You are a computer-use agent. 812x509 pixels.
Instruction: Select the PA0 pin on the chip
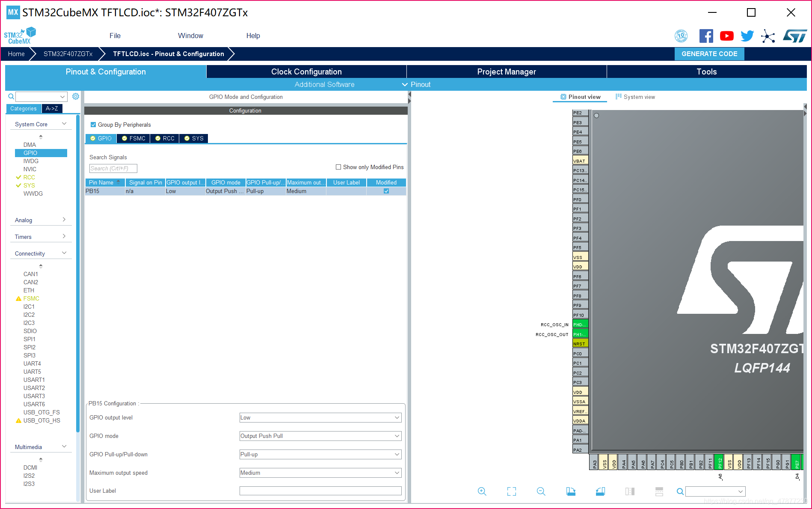click(x=580, y=430)
